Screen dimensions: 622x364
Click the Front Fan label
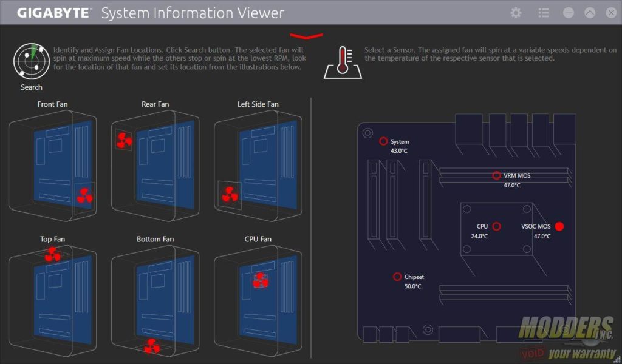[52, 104]
